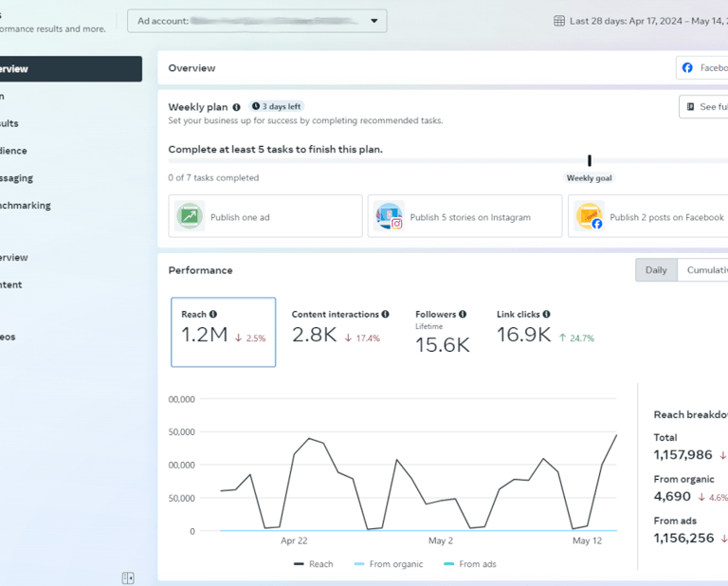Click the calendar icon beside date range
Screen dimensions: 728x586
(x=559, y=21)
